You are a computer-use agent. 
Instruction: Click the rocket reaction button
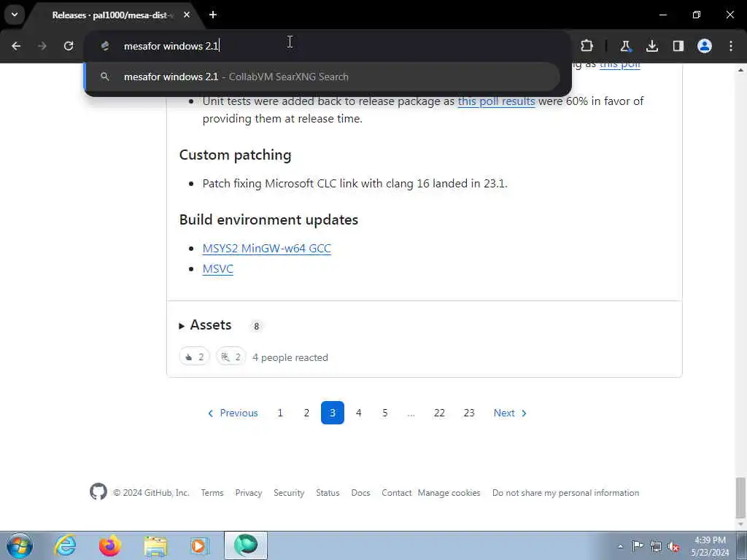click(231, 357)
